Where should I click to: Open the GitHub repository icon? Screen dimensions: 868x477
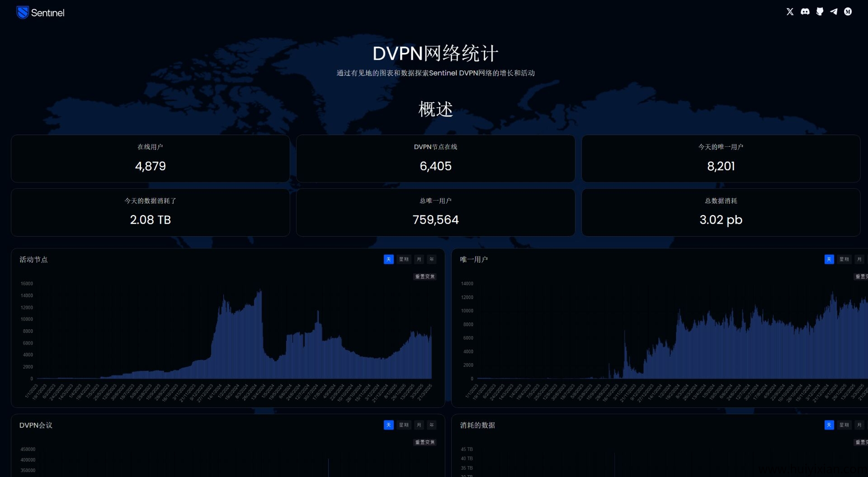tap(820, 12)
